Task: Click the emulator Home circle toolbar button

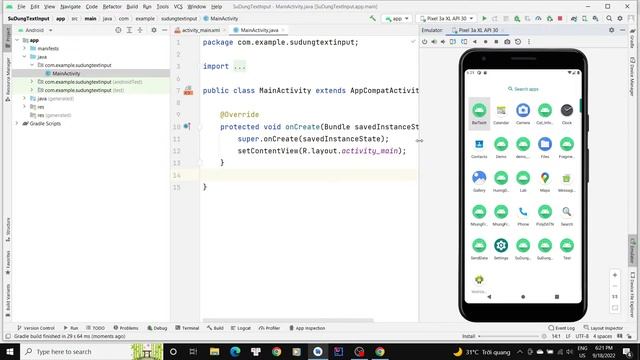Action: tap(485, 42)
